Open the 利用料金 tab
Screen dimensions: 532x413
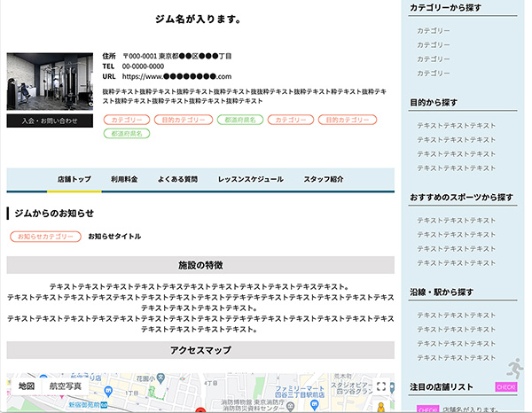tap(124, 179)
